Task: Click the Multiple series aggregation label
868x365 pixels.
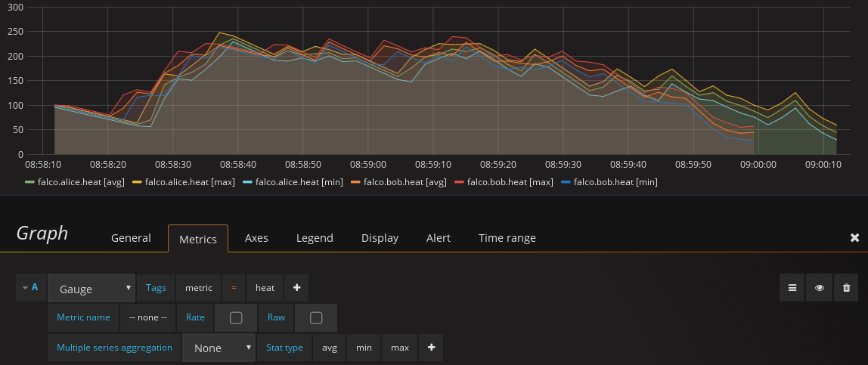Action: click(115, 348)
